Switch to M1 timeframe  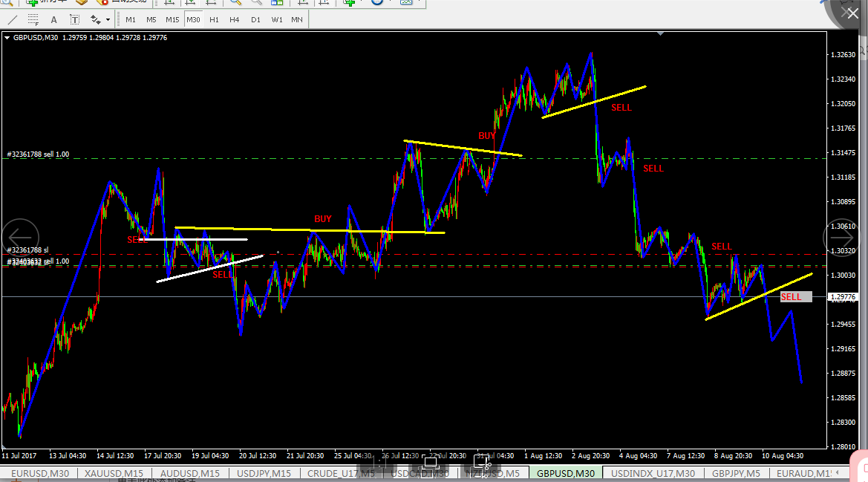pos(131,20)
